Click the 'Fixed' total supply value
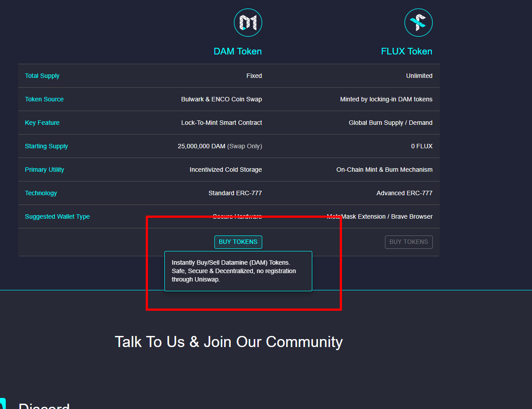This screenshot has width=532, height=409. pyautogui.click(x=254, y=76)
